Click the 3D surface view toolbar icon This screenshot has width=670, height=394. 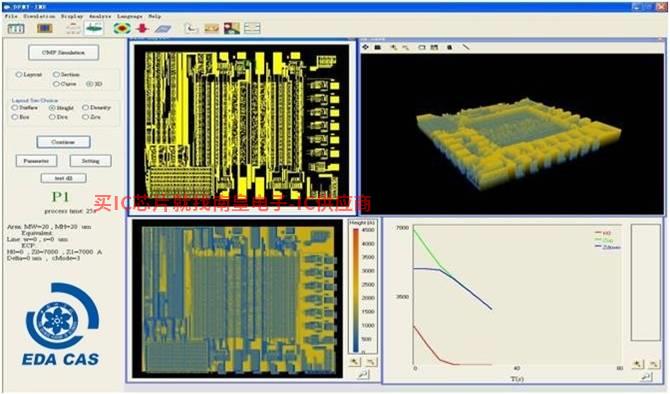pyautogui.click(x=94, y=28)
